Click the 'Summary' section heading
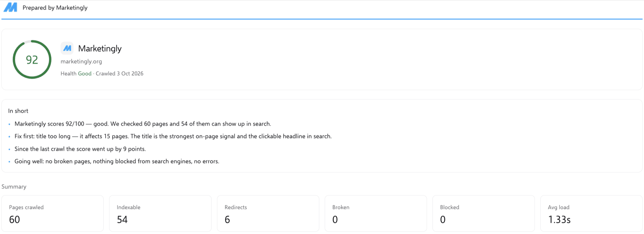The width and height of the screenshot is (644, 234). point(14,187)
